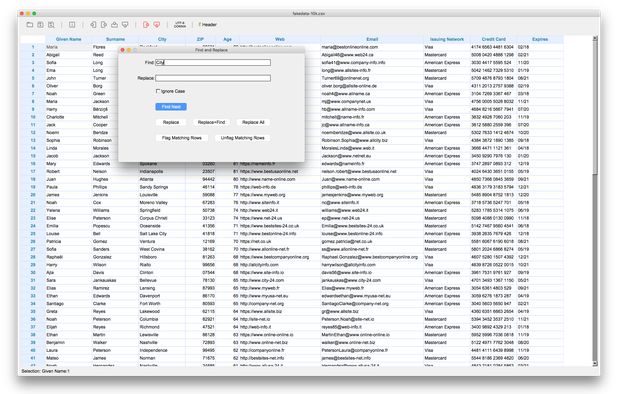The image size is (618, 394).
Task: Select the Credit Card column header
Action: coord(493,39)
